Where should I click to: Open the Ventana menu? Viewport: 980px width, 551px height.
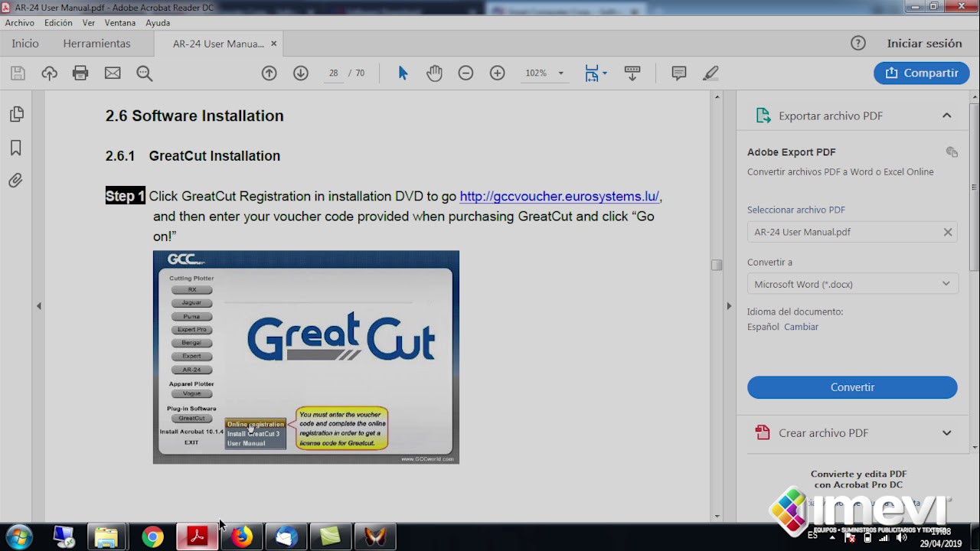(x=120, y=23)
